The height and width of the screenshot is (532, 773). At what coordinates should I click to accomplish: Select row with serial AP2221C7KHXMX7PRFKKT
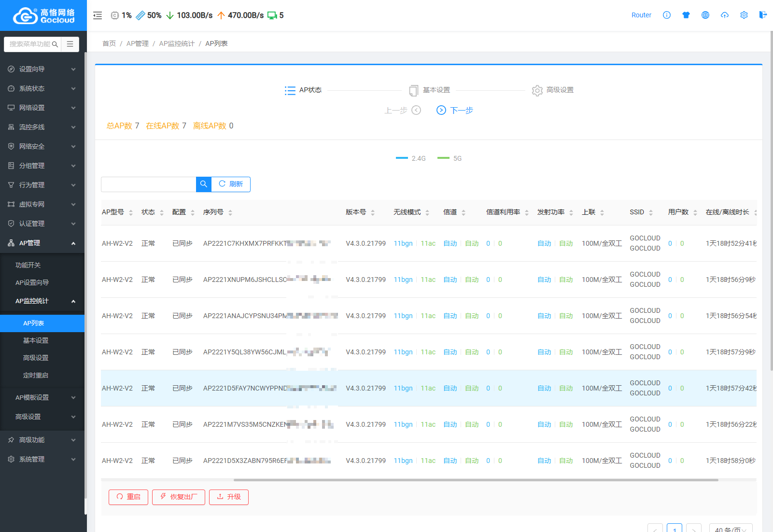[x=429, y=243]
